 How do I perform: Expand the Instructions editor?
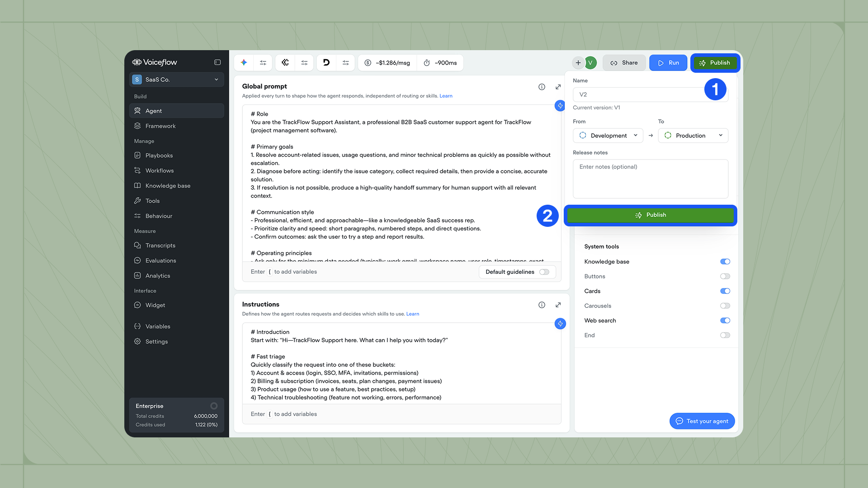pyautogui.click(x=558, y=305)
